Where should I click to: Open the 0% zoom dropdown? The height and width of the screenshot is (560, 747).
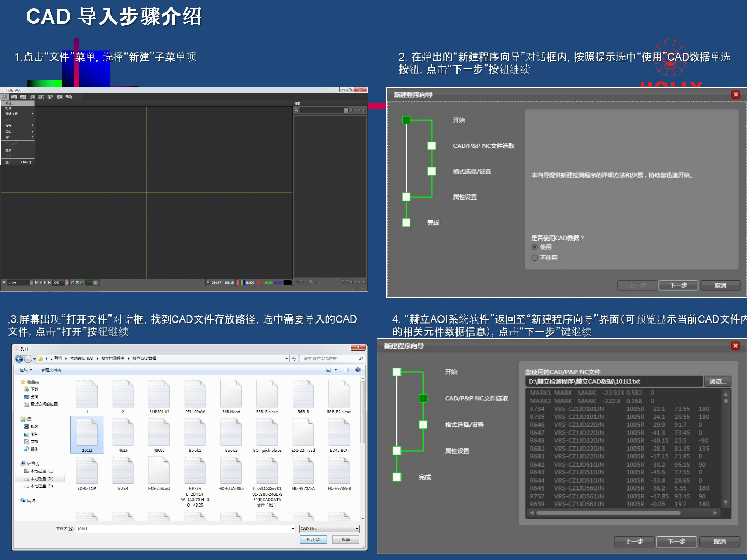click(x=66, y=283)
